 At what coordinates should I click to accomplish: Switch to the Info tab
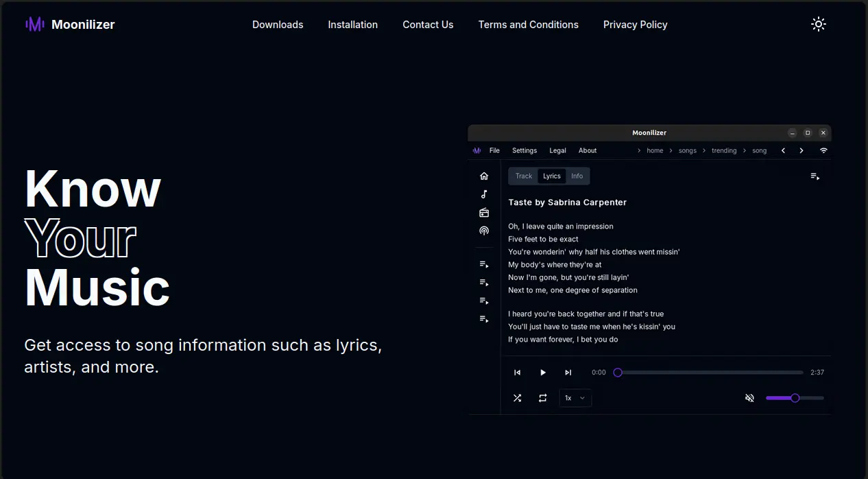577,176
